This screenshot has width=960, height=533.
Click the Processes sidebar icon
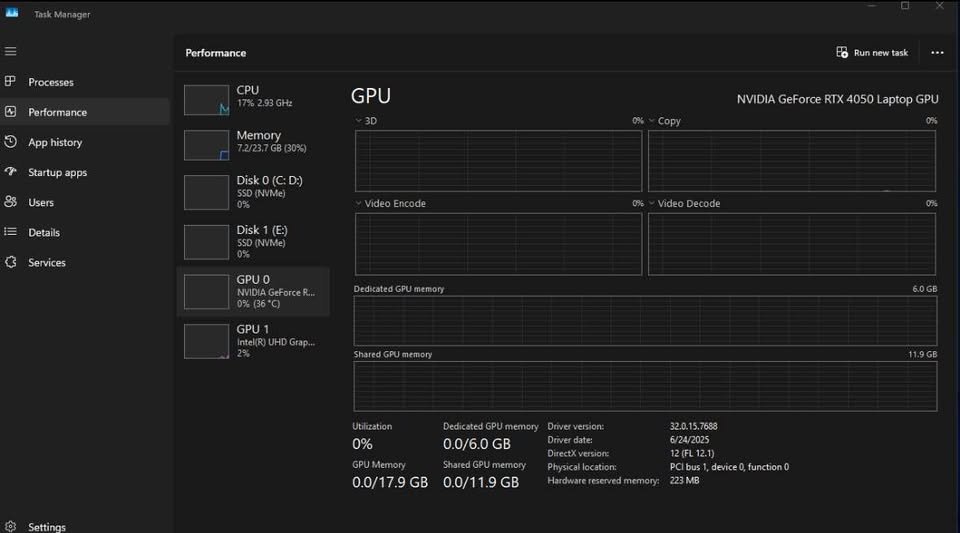tap(10, 81)
